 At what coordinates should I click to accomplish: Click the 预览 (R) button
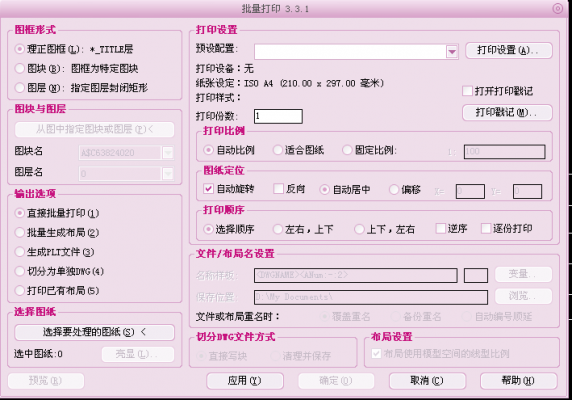tap(46, 381)
